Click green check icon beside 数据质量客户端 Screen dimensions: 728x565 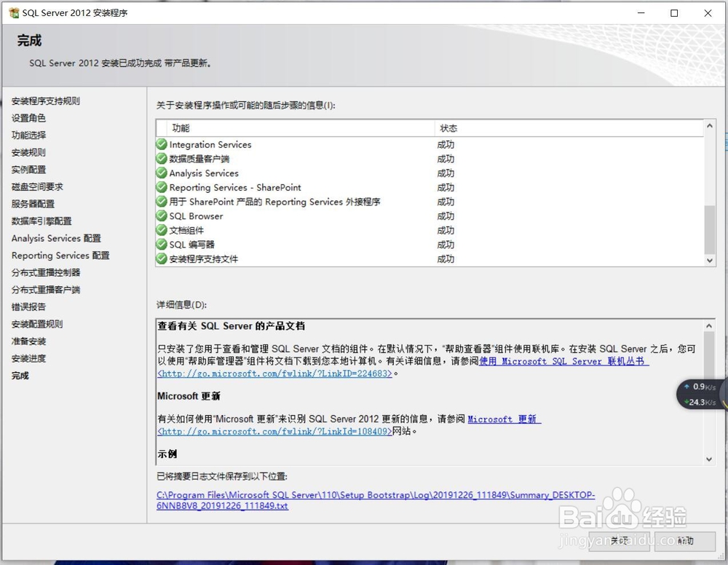162,159
